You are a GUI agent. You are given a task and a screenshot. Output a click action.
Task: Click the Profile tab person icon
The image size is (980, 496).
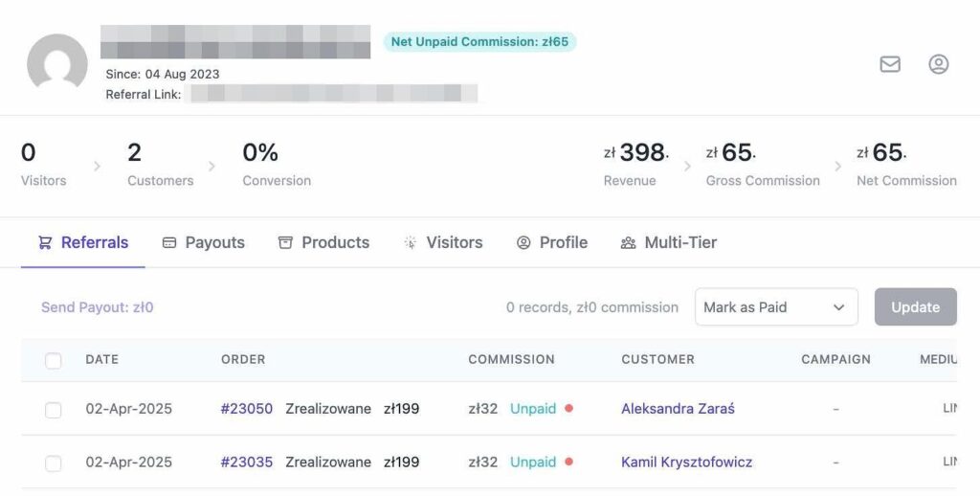point(523,242)
